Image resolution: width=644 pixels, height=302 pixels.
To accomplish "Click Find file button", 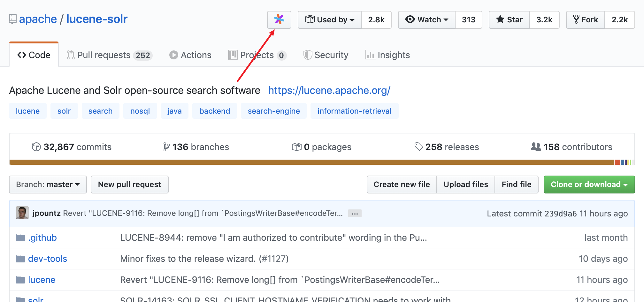I will click(517, 185).
